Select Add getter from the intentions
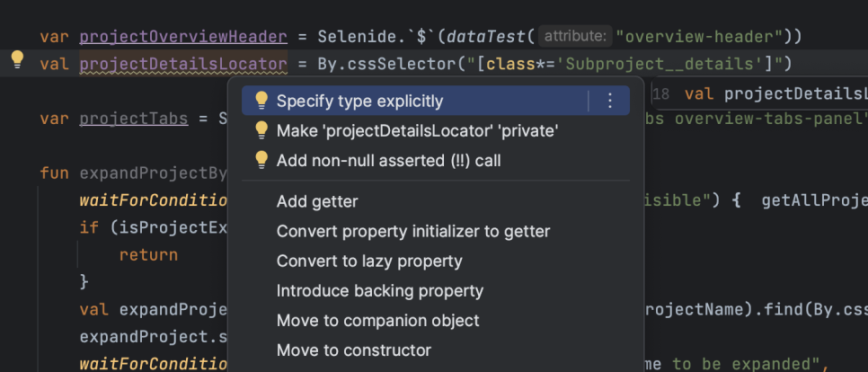868x372 pixels. 317,201
